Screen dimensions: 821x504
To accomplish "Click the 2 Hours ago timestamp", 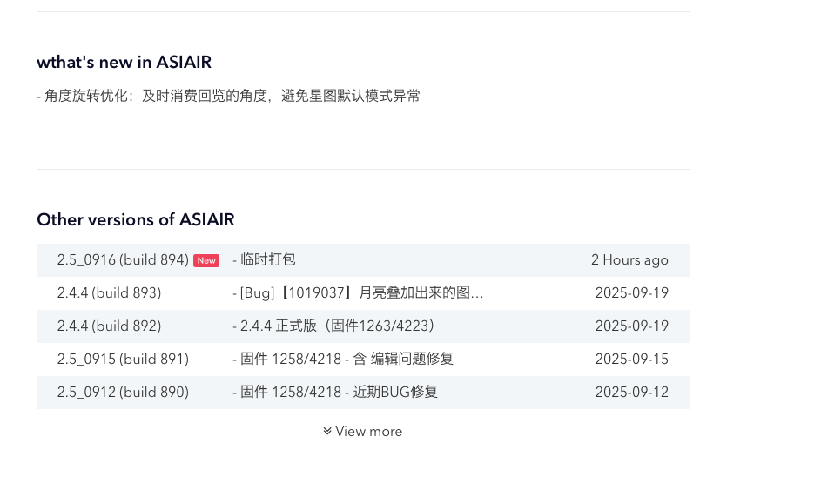I will [x=629, y=260].
